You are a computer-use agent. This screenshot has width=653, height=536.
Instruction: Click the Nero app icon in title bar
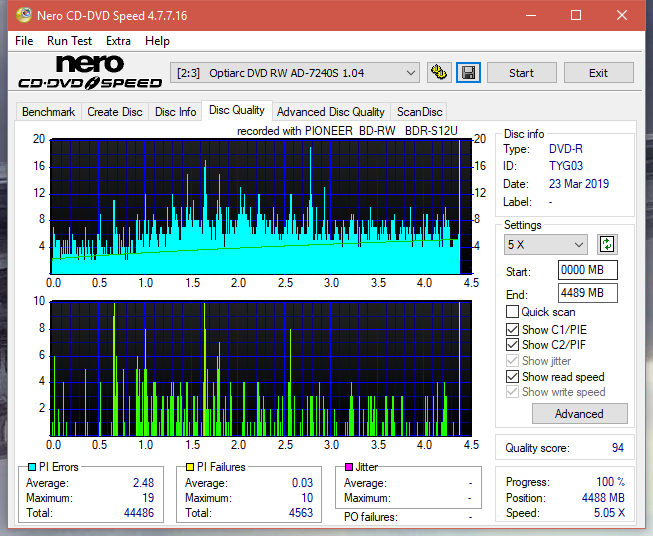tap(24, 15)
